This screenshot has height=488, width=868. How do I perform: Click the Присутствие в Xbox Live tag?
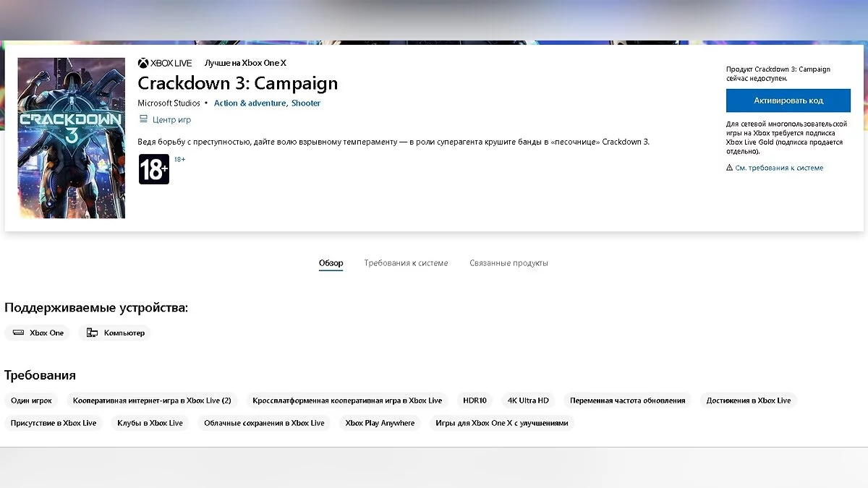54,423
